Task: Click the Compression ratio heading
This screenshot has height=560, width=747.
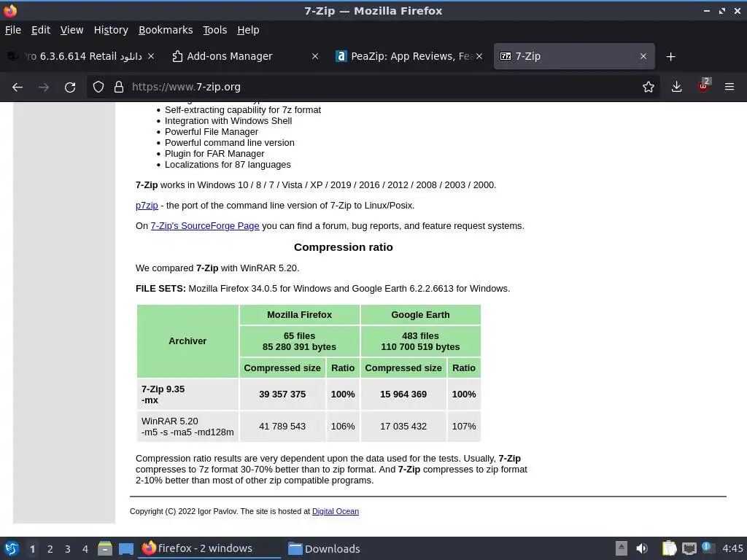Action: (343, 247)
